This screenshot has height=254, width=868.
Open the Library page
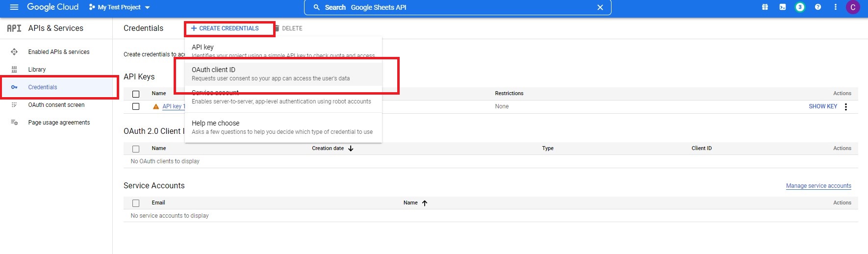pos(37,70)
